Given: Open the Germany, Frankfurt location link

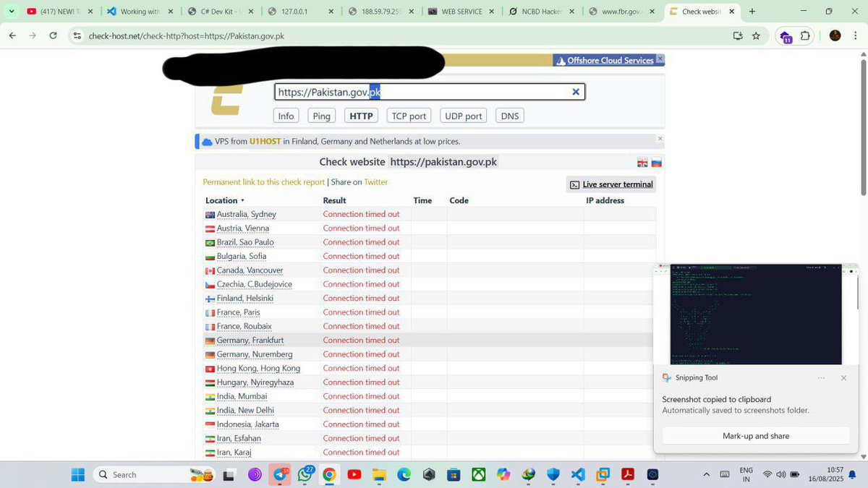Looking at the screenshot, I should pos(250,341).
